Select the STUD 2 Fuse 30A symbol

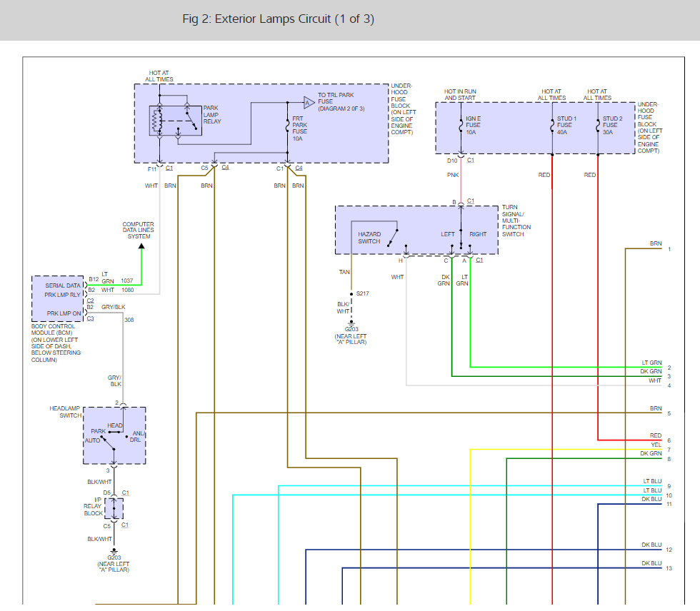[598, 126]
